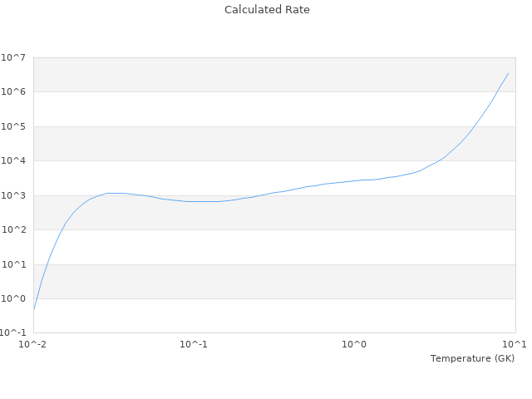Click the 10^0 x-axis tick label
The width and height of the screenshot is (532, 399).
click(x=355, y=344)
